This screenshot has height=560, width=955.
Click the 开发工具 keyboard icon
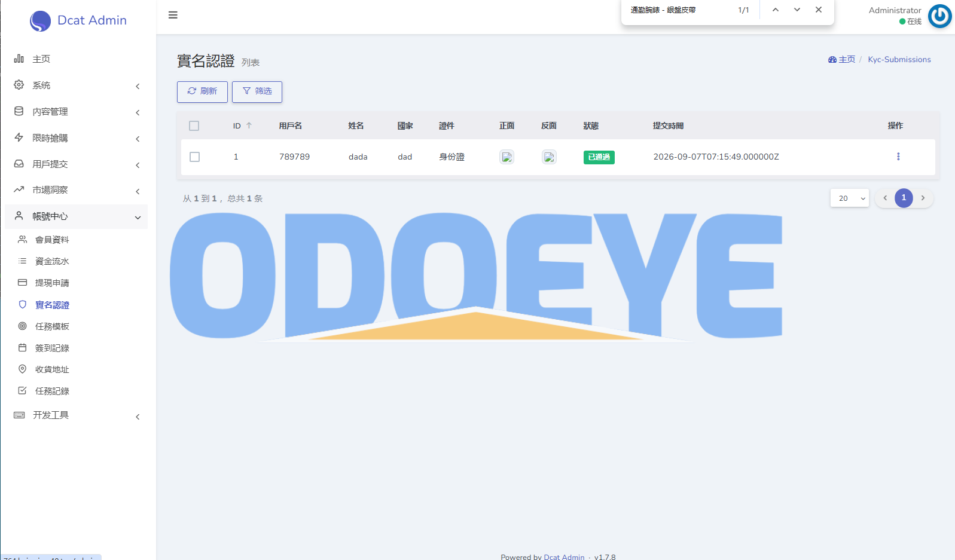(19, 415)
